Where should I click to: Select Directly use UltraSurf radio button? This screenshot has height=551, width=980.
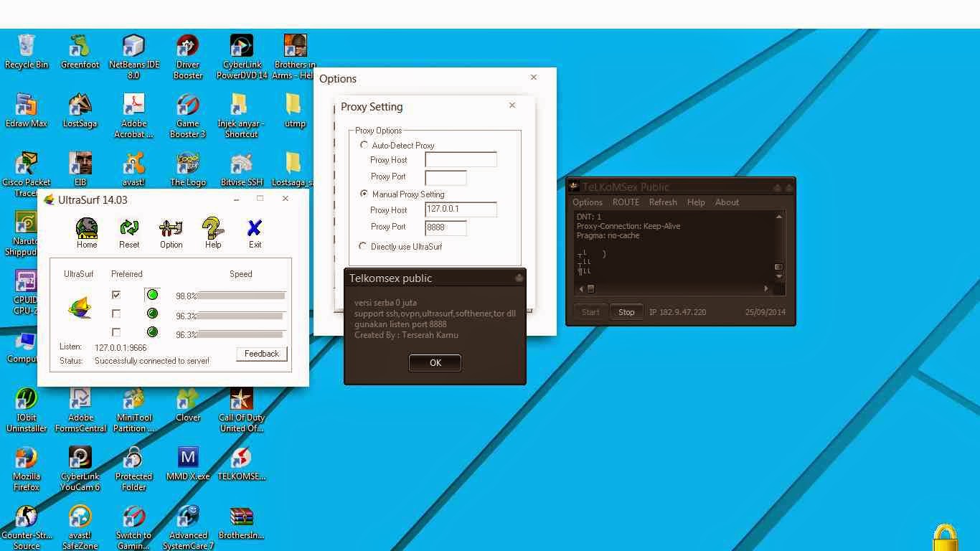(364, 246)
